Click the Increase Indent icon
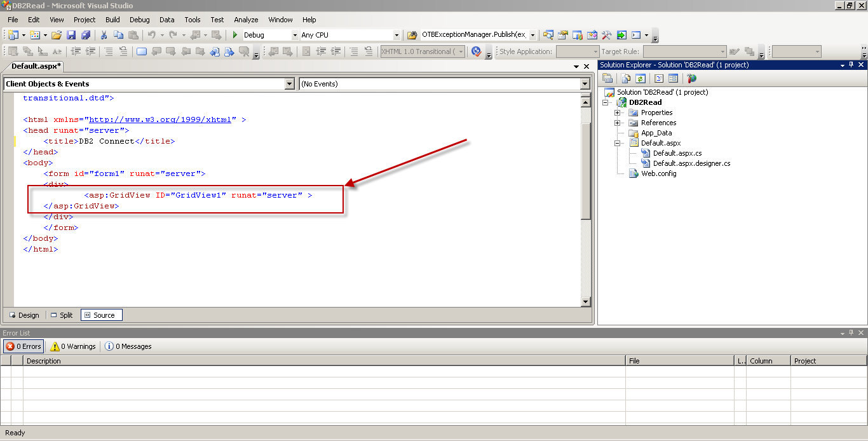 pyautogui.click(x=90, y=51)
